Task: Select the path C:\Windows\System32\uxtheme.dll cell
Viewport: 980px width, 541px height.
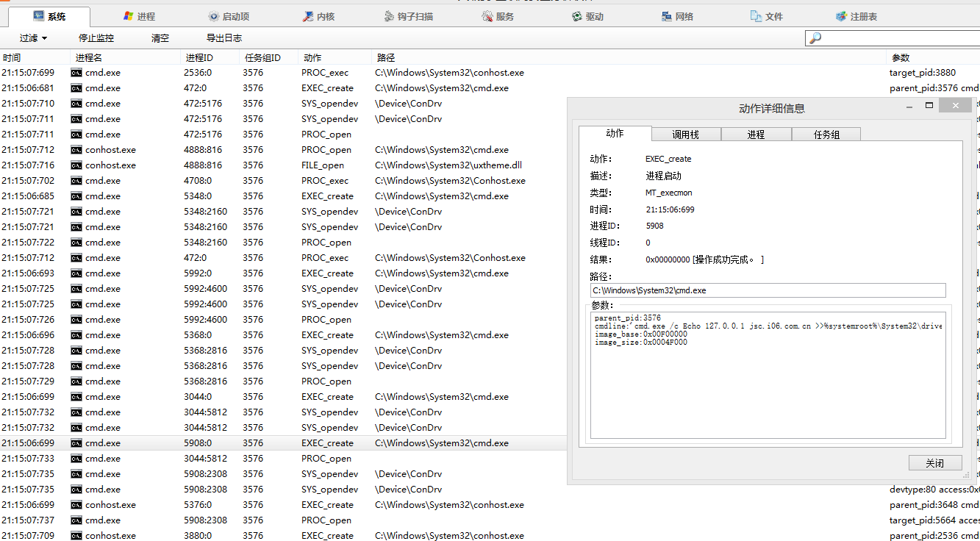Action: [448, 165]
